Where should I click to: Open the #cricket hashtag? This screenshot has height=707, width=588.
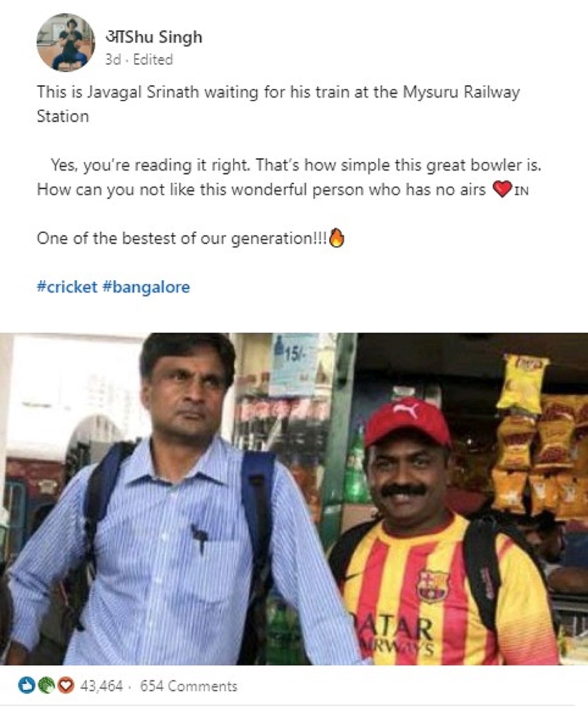[x=67, y=287]
